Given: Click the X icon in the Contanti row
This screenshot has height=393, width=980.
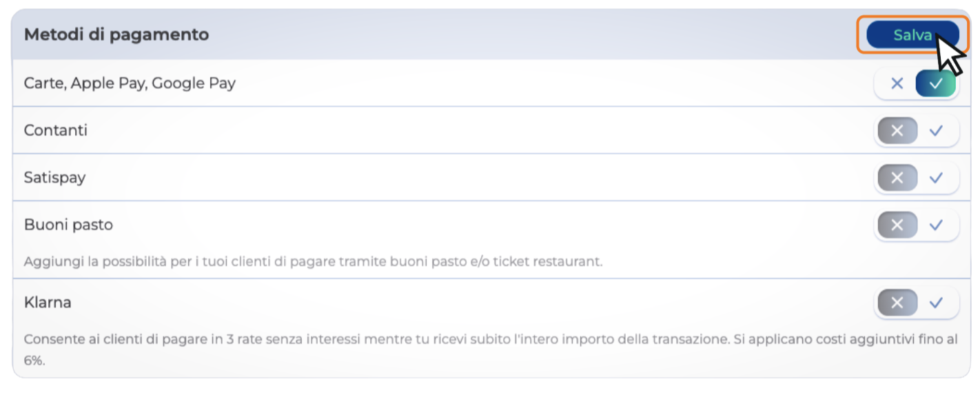Looking at the screenshot, I should pos(897,130).
